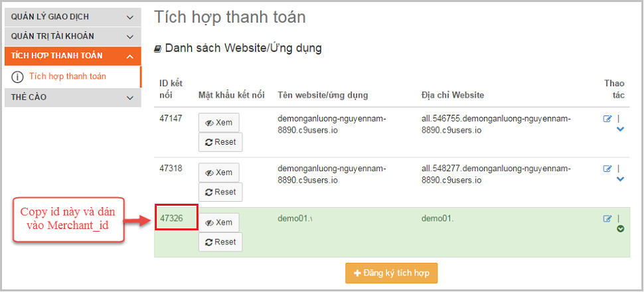
Task: Click book icon beside Danh sách Website heading
Action: pyautogui.click(x=157, y=48)
